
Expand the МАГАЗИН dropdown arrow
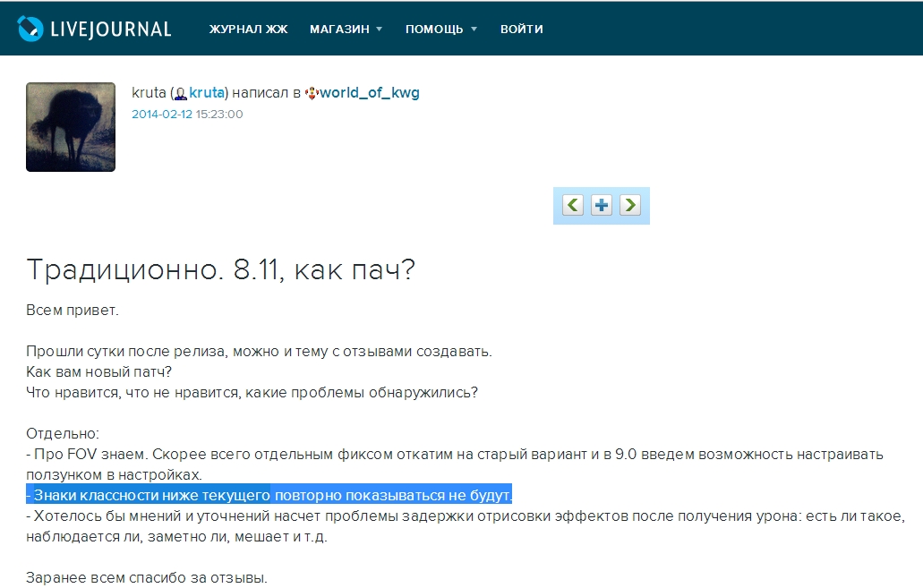pyautogui.click(x=379, y=29)
